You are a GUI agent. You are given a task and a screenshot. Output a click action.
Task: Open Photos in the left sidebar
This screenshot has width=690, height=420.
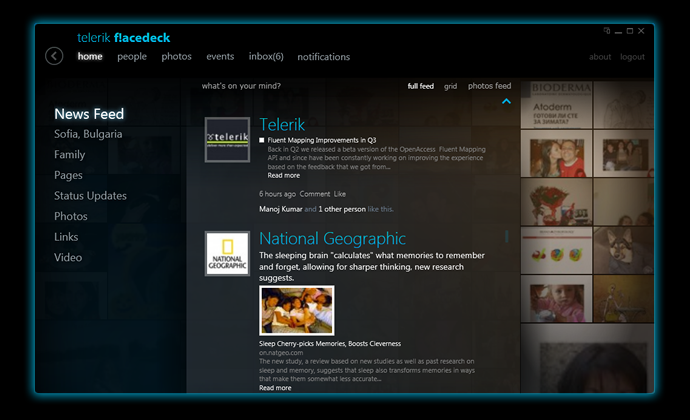[x=71, y=216]
